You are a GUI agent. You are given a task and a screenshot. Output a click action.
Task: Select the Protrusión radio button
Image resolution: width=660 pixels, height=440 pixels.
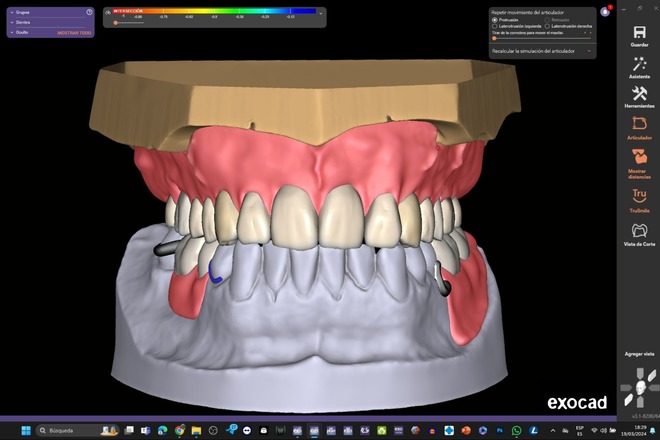[x=494, y=20]
